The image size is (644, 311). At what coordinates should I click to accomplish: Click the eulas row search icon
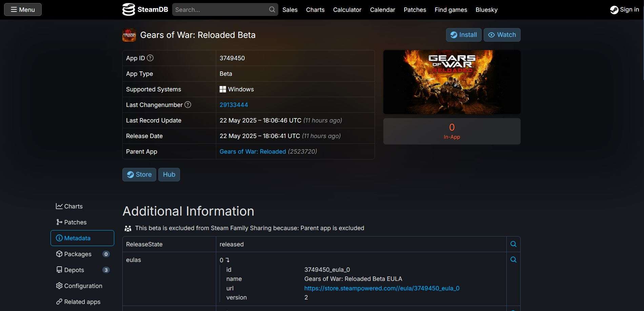tap(514, 260)
